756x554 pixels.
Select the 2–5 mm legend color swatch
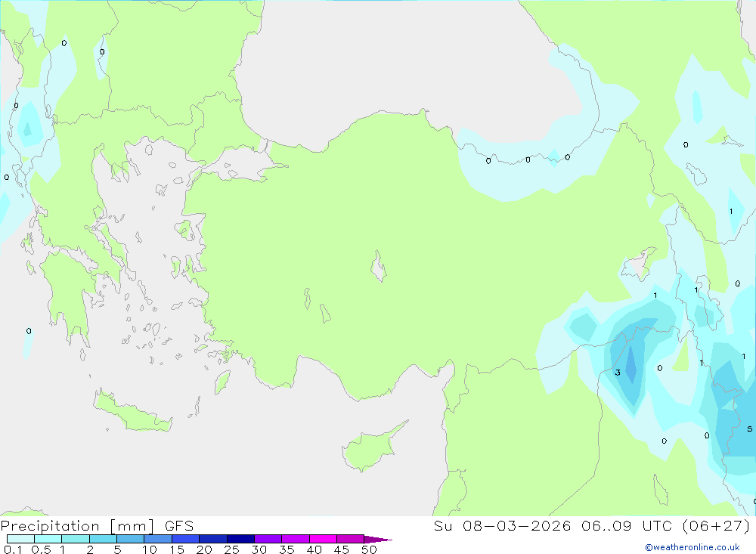pos(103,539)
